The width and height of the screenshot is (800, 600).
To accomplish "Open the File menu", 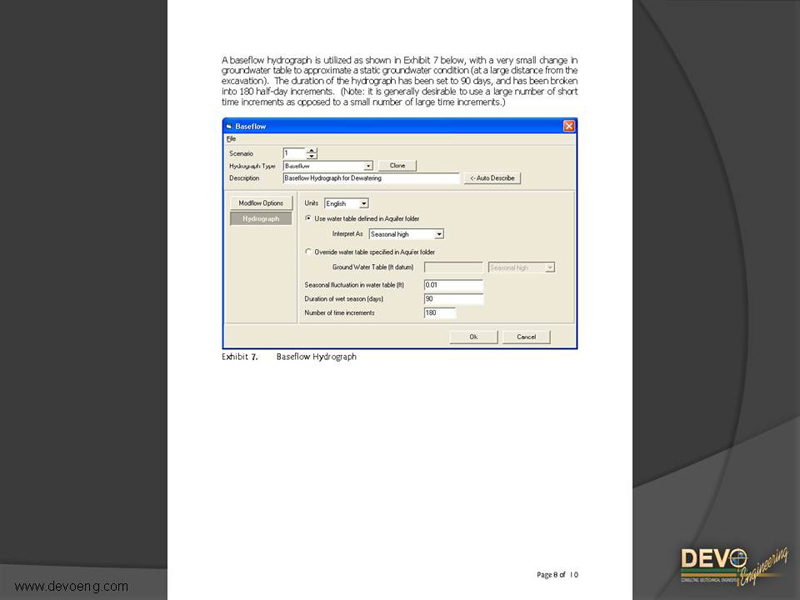I will (230, 138).
